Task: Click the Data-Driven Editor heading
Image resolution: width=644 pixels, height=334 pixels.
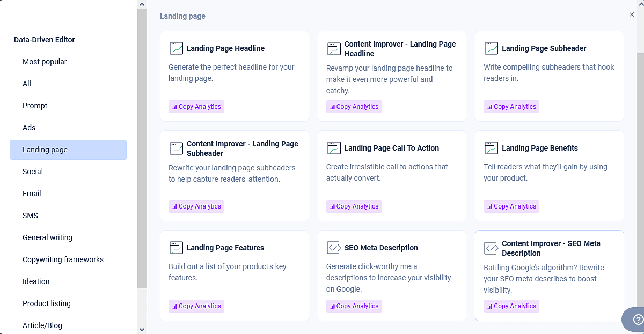Action: [x=45, y=40]
